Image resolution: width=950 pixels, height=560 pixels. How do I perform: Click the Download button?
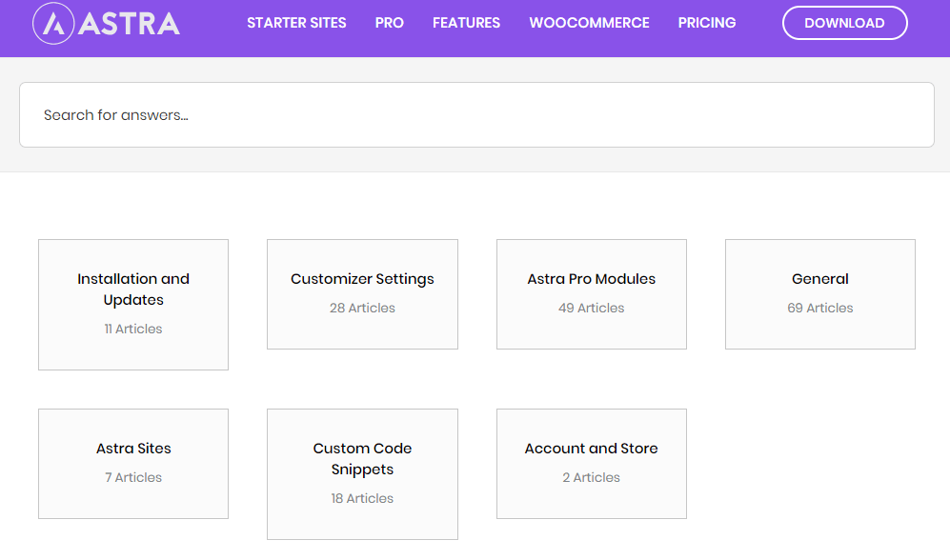(x=844, y=23)
